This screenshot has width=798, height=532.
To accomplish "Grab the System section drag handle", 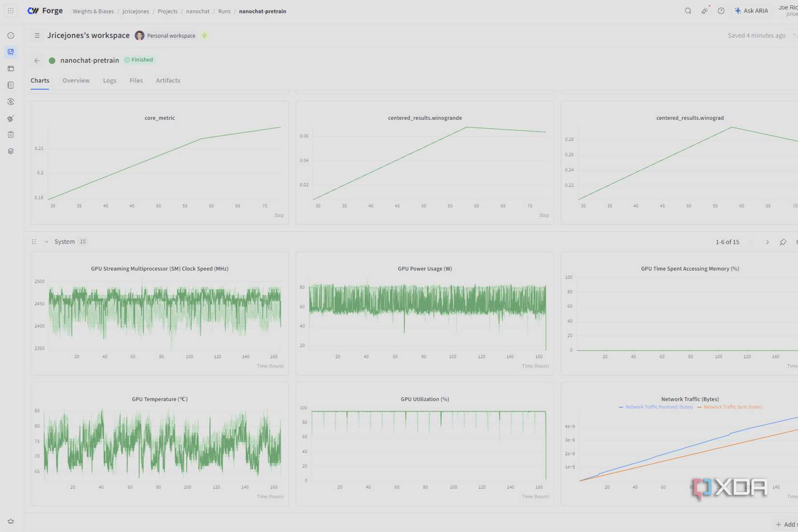I will pos(34,242).
